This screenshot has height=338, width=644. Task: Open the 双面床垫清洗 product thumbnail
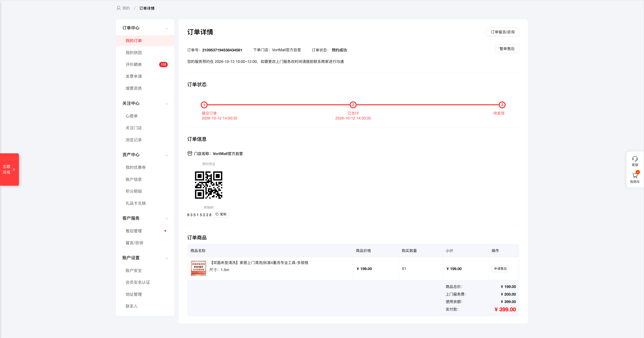click(199, 269)
